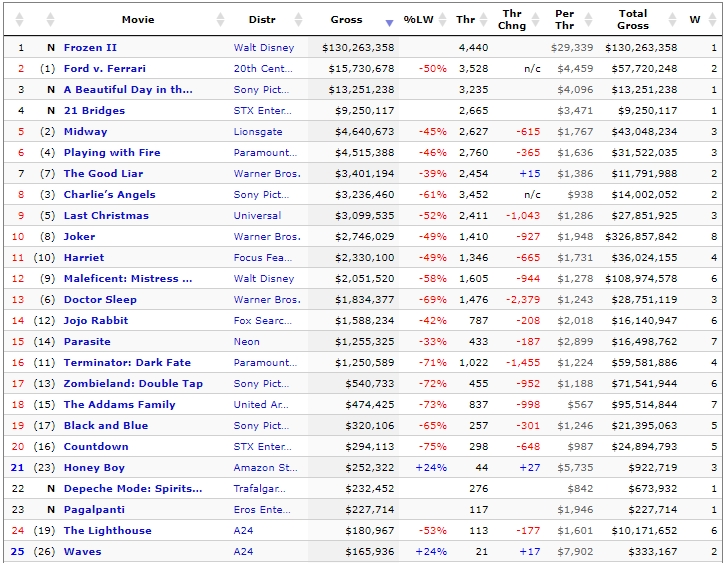Select Joker total gross $326,857,842
Image resolution: width=726 pixels, height=563 pixels.
click(x=641, y=237)
